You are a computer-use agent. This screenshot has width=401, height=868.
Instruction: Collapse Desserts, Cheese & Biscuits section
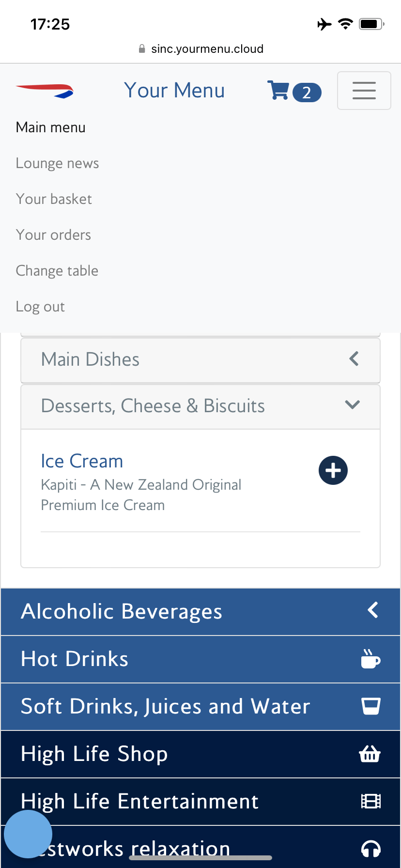click(x=200, y=406)
